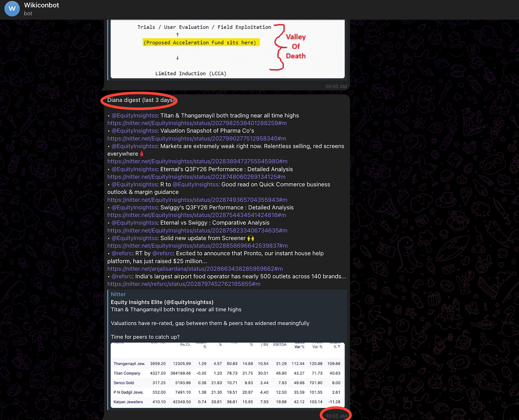Click 'Time for peers to catch up?' text
The image size is (519, 420).
click(x=145, y=337)
